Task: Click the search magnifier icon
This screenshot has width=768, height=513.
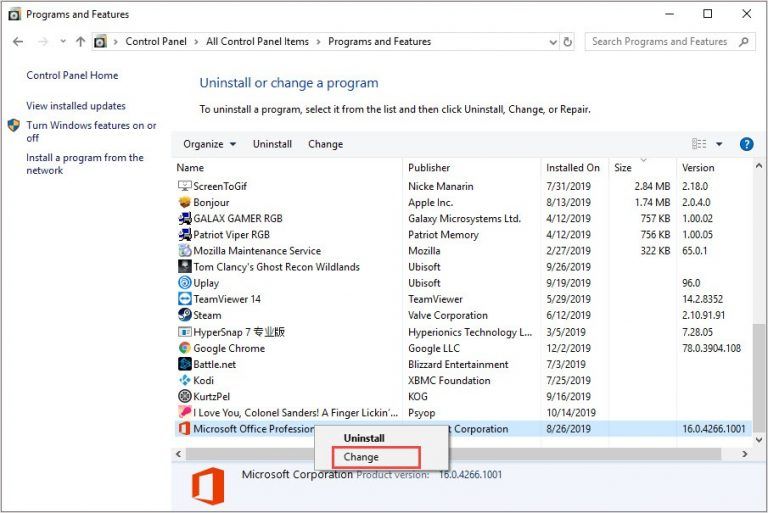Action: (744, 42)
